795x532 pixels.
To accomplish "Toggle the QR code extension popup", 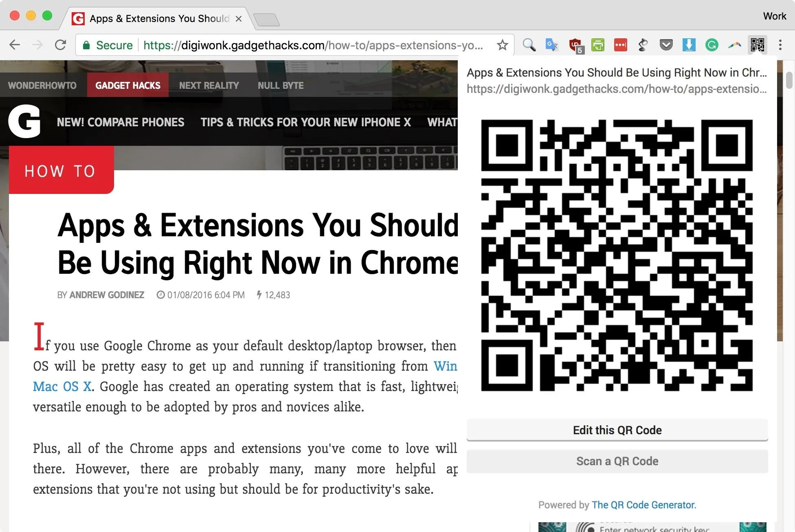I will click(x=758, y=45).
